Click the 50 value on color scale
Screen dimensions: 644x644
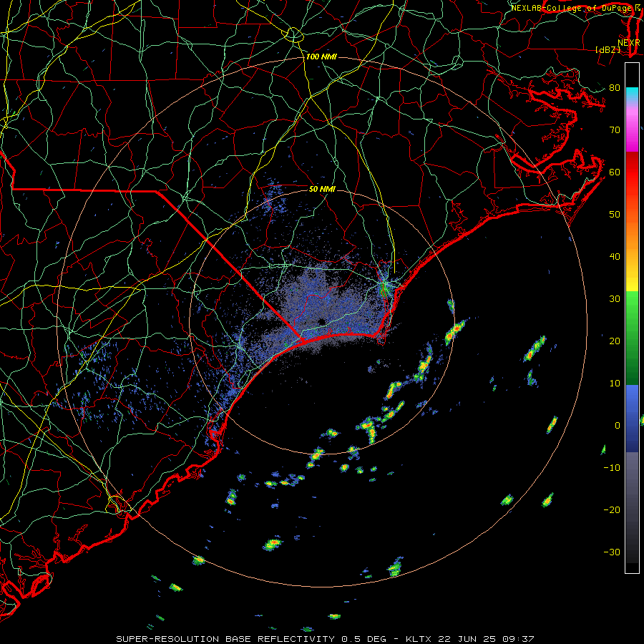[x=615, y=215]
